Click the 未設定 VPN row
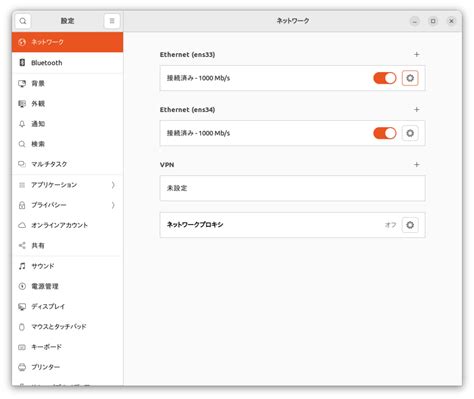This screenshot has height=399, width=474. pos(292,188)
